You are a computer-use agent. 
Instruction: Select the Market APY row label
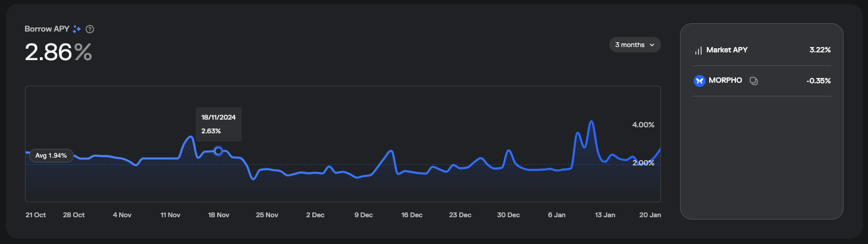point(726,51)
